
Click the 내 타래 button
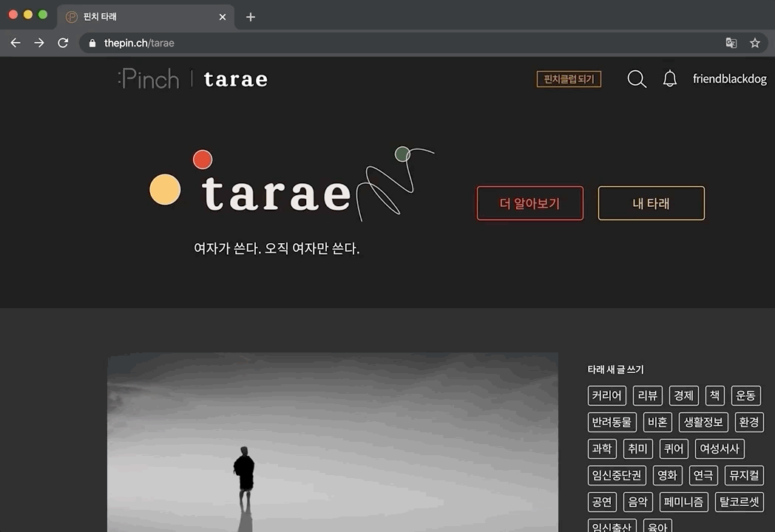(651, 203)
